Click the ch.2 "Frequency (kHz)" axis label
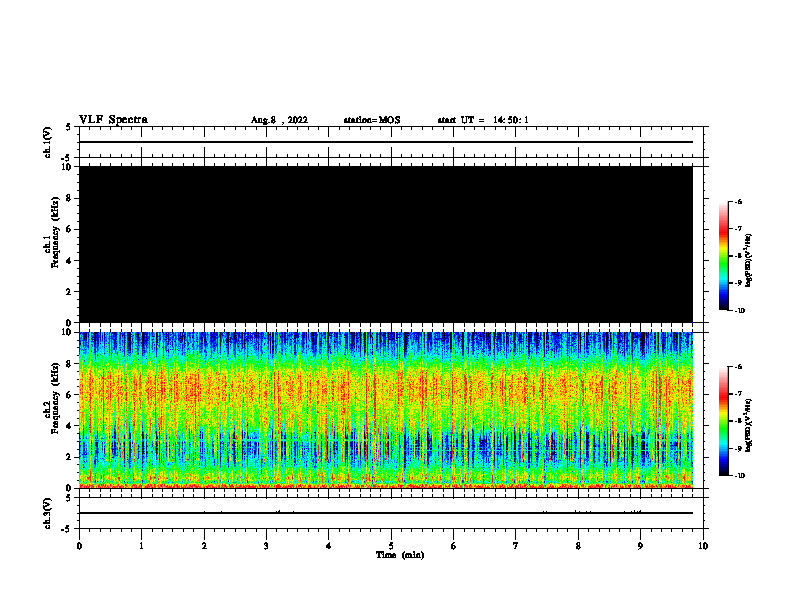Screen dimensions: 792x612 (x=55, y=398)
